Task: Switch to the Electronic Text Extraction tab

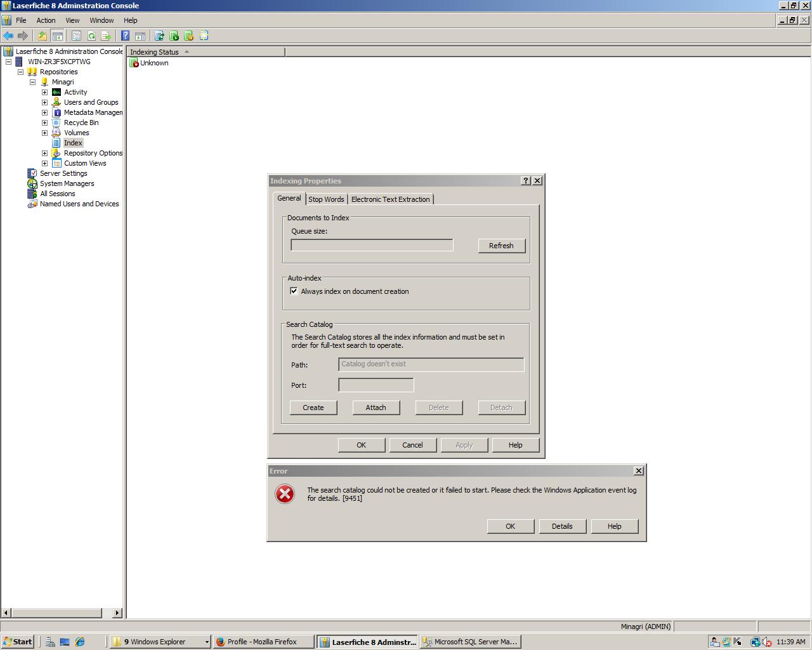Action: pos(391,199)
